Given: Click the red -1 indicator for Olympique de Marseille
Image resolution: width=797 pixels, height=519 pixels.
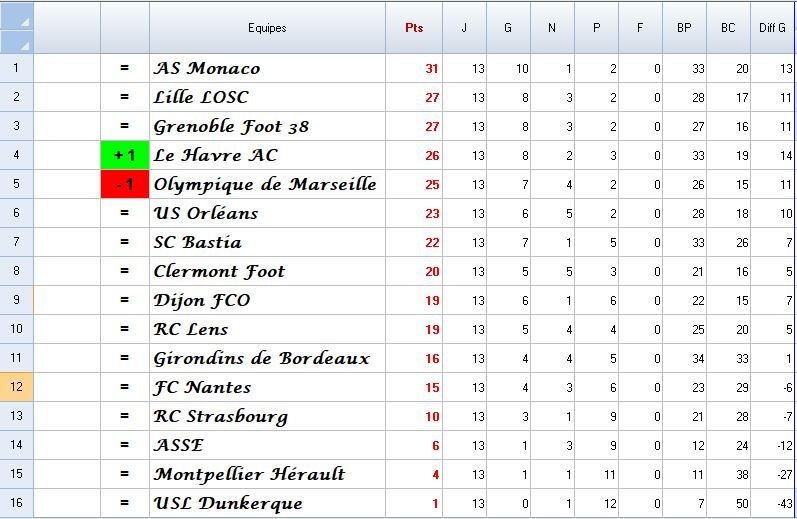Looking at the screenshot, I should [125, 184].
